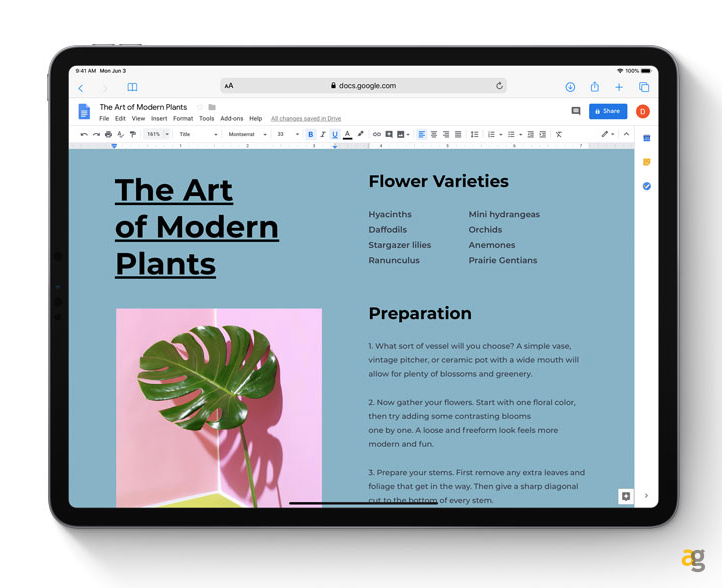Open paragraph style dropdown Title
This screenshot has height=588, width=722.
coord(198,134)
